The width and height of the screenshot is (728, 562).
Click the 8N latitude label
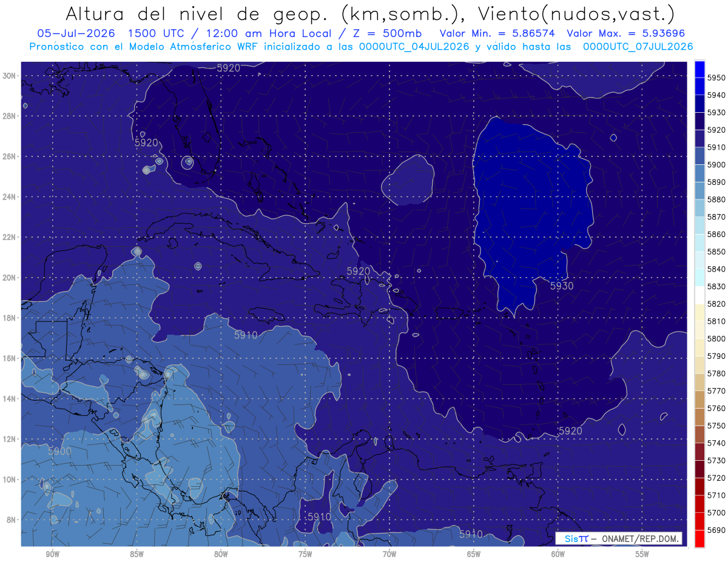pos(11,520)
